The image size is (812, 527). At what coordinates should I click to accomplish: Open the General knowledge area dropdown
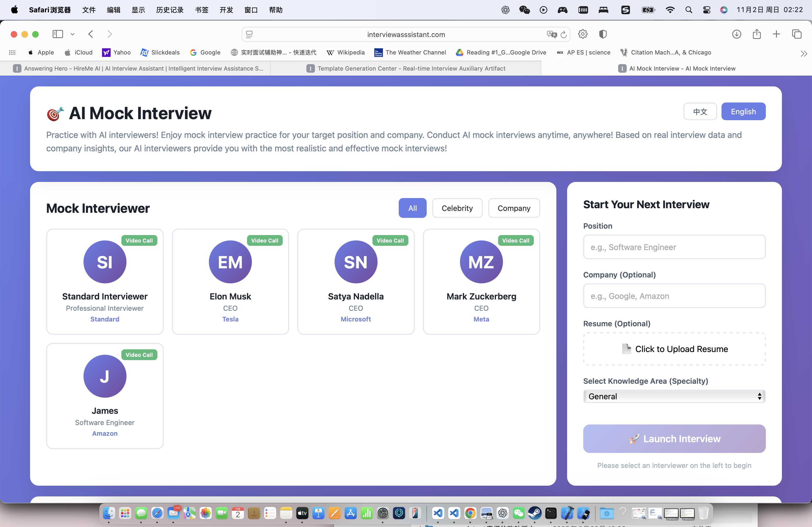pos(674,396)
